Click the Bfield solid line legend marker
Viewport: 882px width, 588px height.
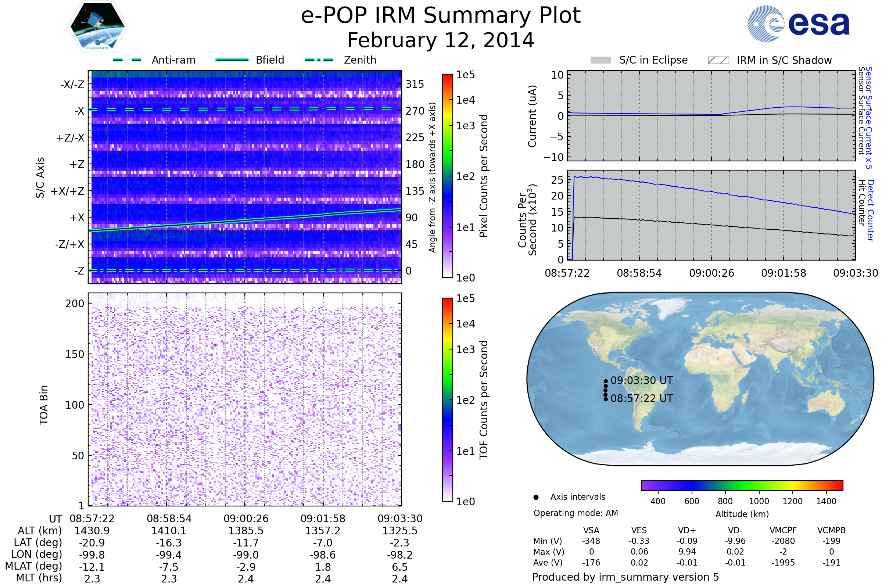(232, 60)
